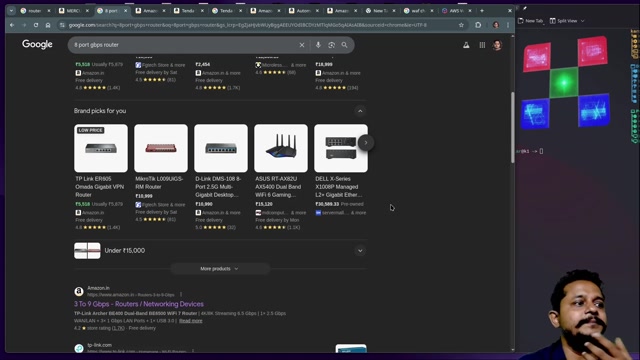640x360 pixels.
Task: Open Search Labs flask icon
Action: click(x=466, y=45)
